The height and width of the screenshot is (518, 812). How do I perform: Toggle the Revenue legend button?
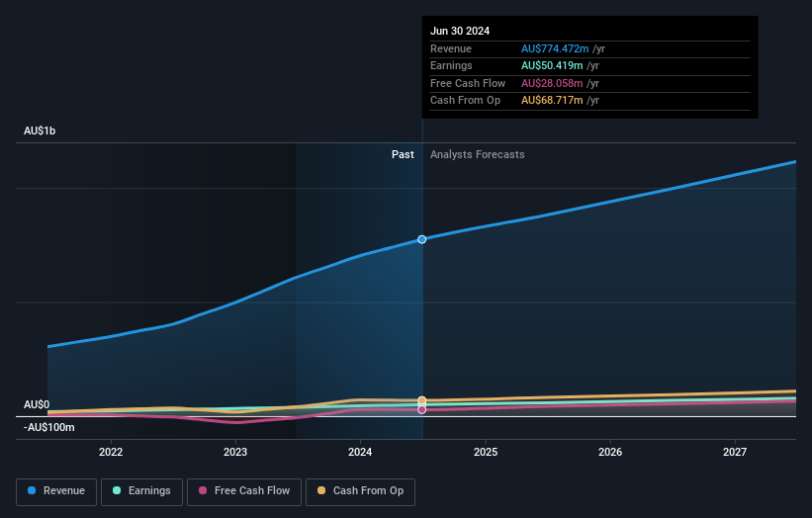[56, 491]
